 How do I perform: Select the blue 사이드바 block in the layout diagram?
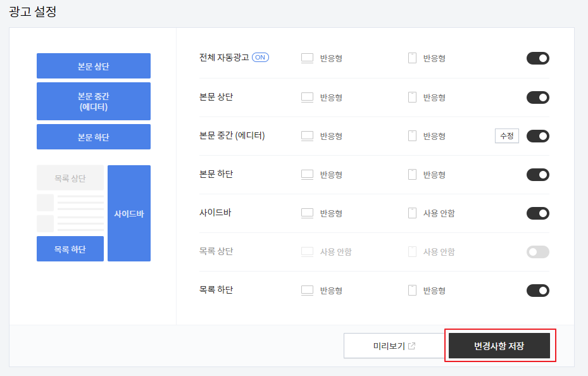pos(130,213)
